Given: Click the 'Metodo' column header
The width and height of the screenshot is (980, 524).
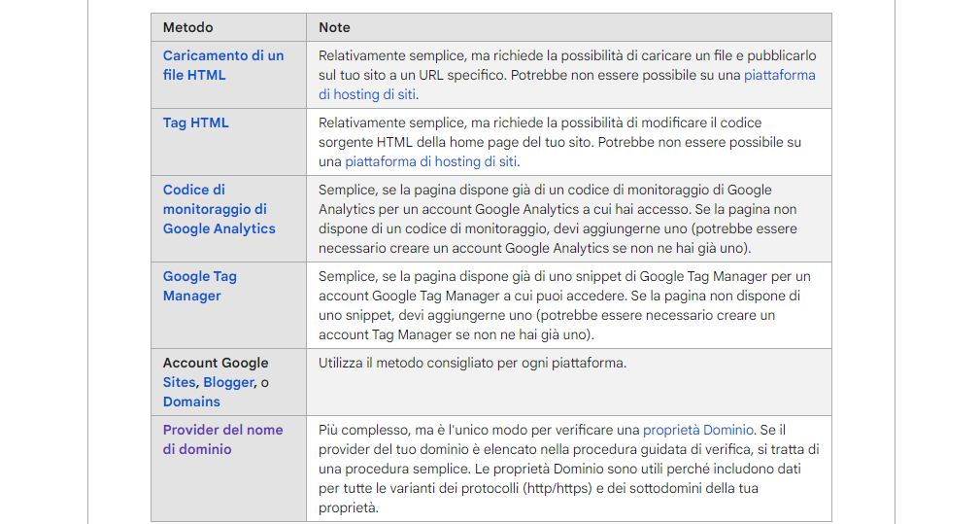Looking at the screenshot, I should (x=188, y=28).
